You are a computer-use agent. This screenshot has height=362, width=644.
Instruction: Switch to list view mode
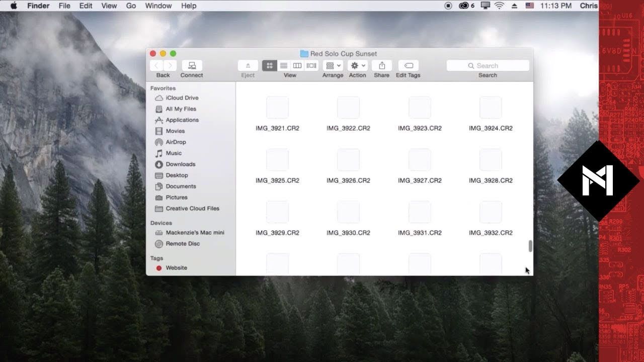[284, 65]
